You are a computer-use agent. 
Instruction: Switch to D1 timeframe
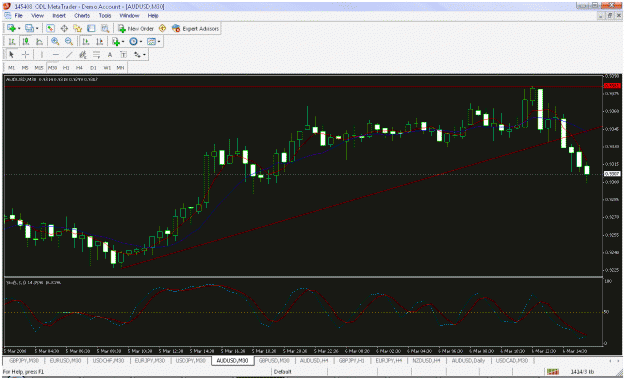93,68
